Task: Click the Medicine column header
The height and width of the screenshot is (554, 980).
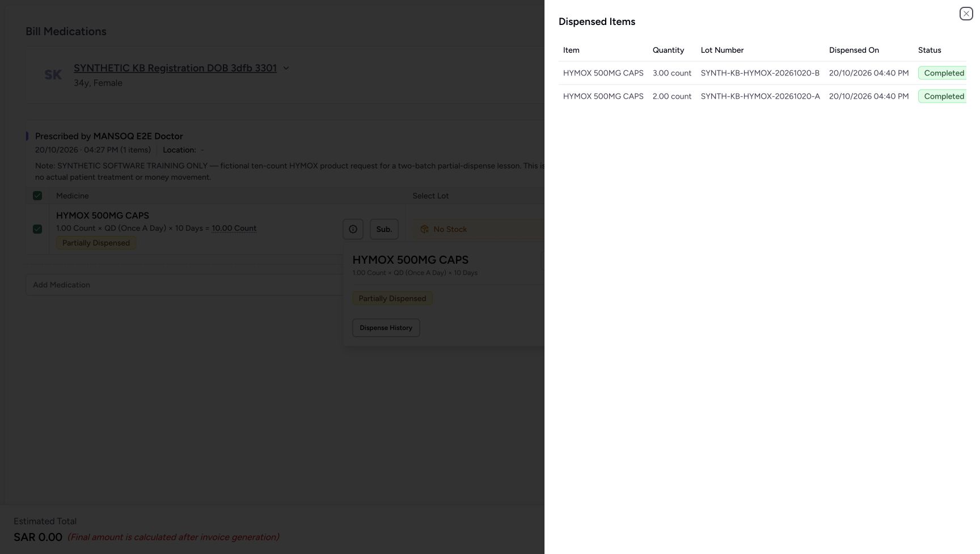Action: 72,196
